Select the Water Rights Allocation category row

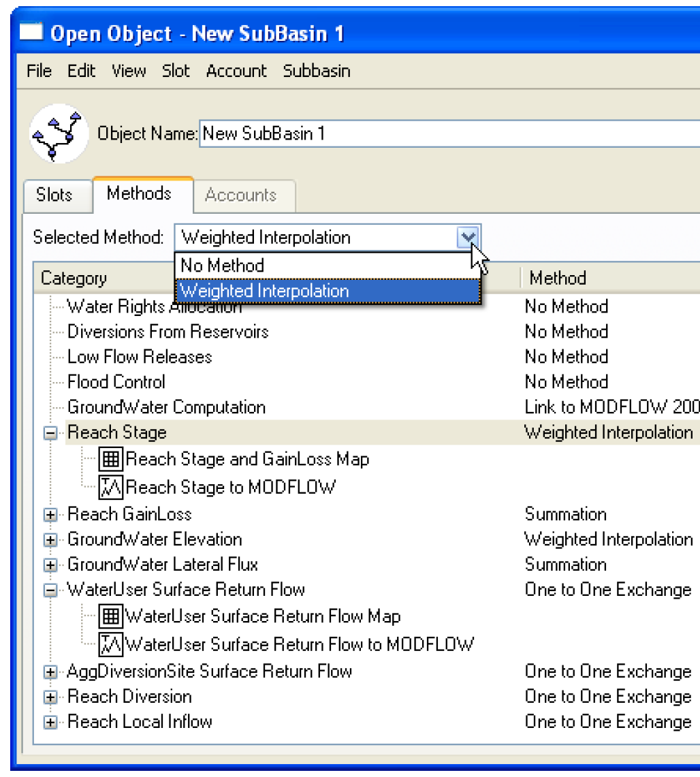pyautogui.click(x=154, y=306)
